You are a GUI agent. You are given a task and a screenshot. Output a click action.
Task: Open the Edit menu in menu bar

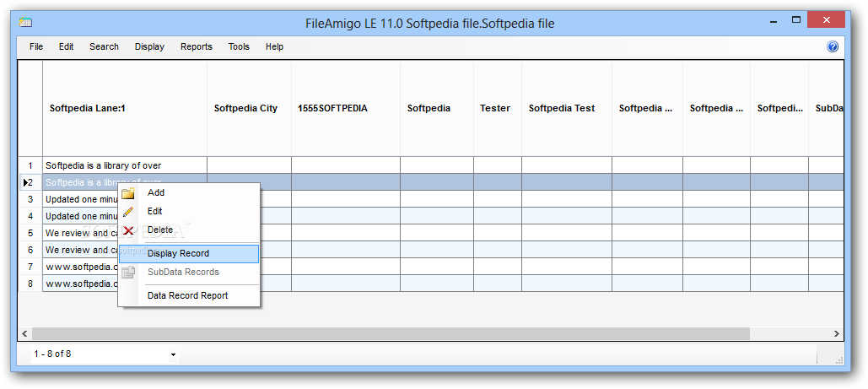coord(66,46)
